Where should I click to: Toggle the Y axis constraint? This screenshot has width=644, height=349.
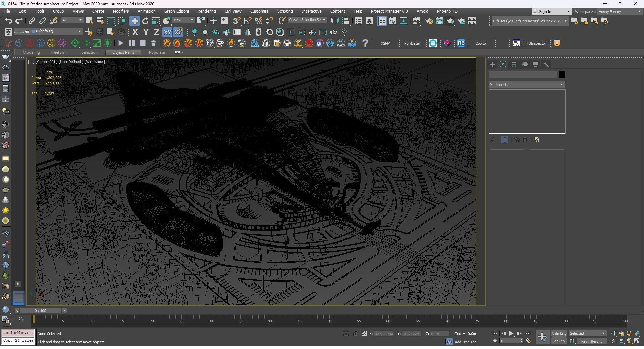pos(146,32)
